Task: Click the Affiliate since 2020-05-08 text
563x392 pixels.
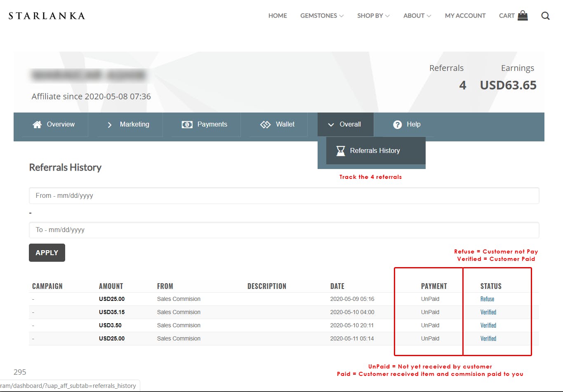Action: click(x=91, y=96)
